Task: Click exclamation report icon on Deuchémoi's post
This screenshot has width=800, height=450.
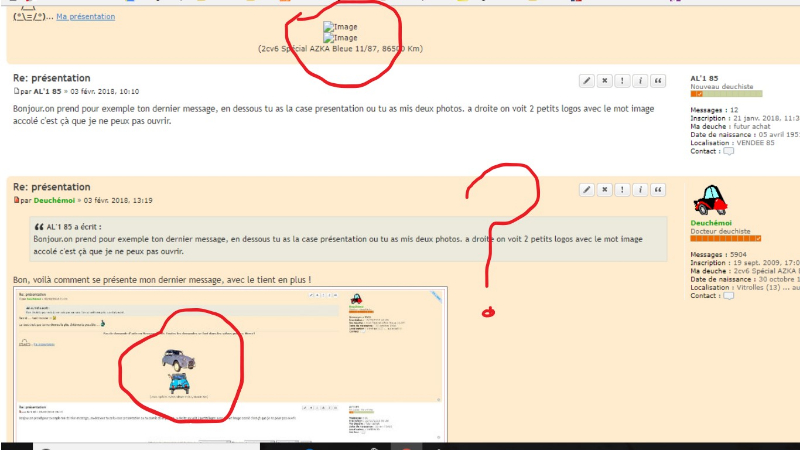Action: tap(622, 189)
